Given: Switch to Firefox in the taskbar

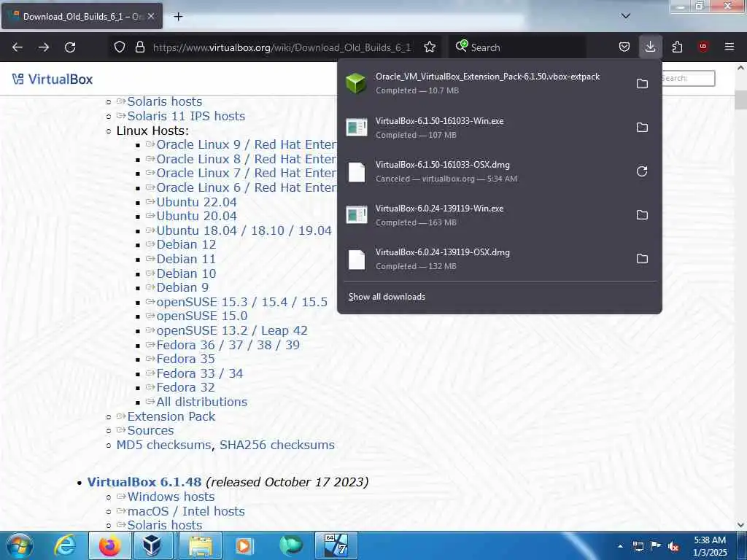Looking at the screenshot, I should point(109,545).
